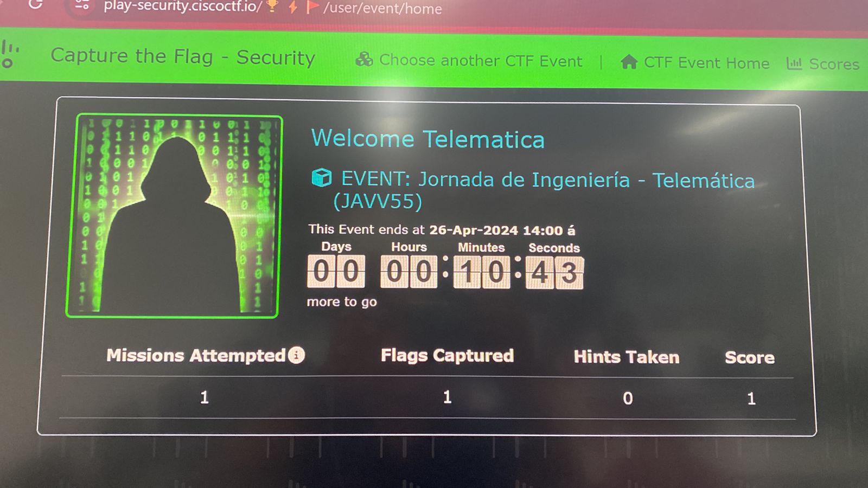Image resolution: width=868 pixels, height=488 pixels.
Task: Click the browser reload icon
Action: click(x=35, y=4)
